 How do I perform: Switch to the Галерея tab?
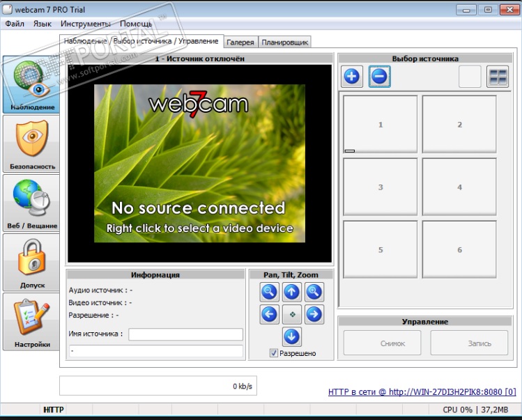point(240,42)
